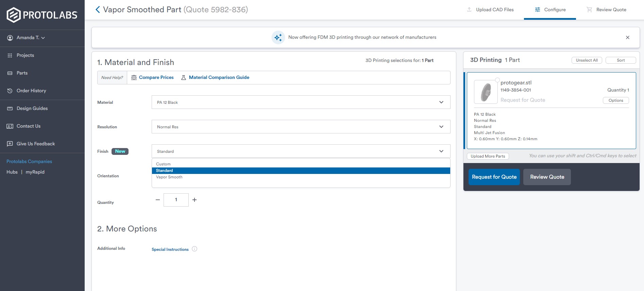Click the Sort button
Viewport: 644px width, 291px height.
[621, 60]
